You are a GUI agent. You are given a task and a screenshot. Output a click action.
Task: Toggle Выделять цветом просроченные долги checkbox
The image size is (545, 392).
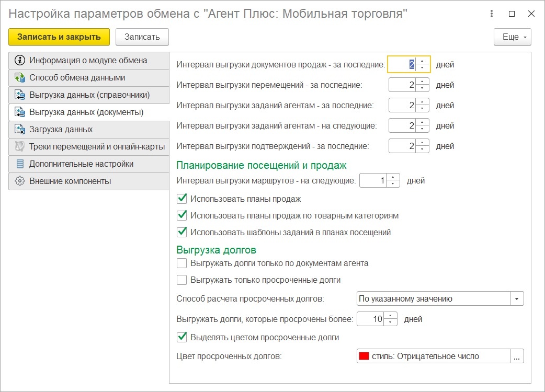182,337
